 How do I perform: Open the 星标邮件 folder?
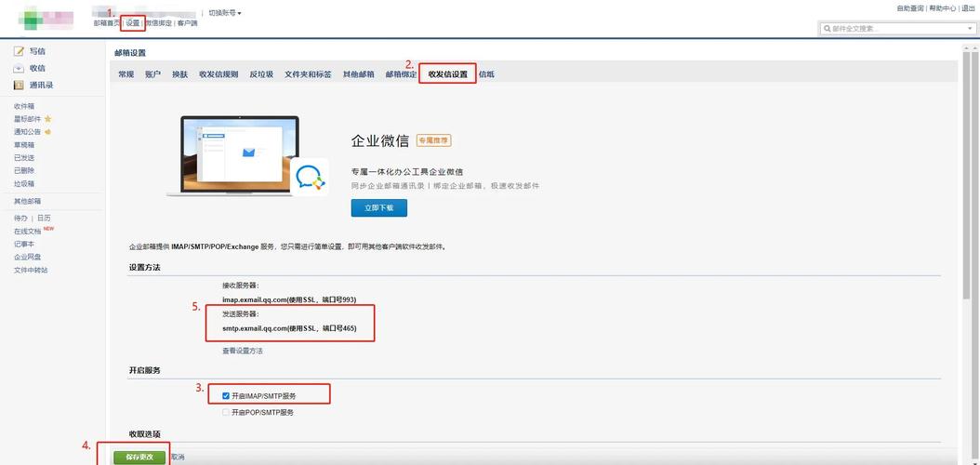pos(28,119)
